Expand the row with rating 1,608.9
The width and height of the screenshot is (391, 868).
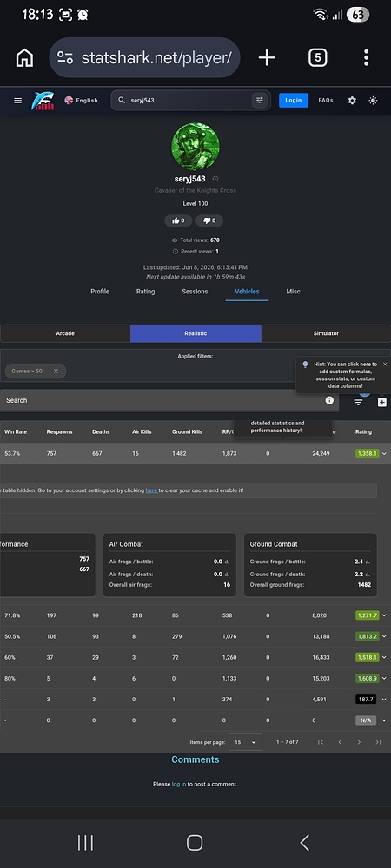point(384,678)
